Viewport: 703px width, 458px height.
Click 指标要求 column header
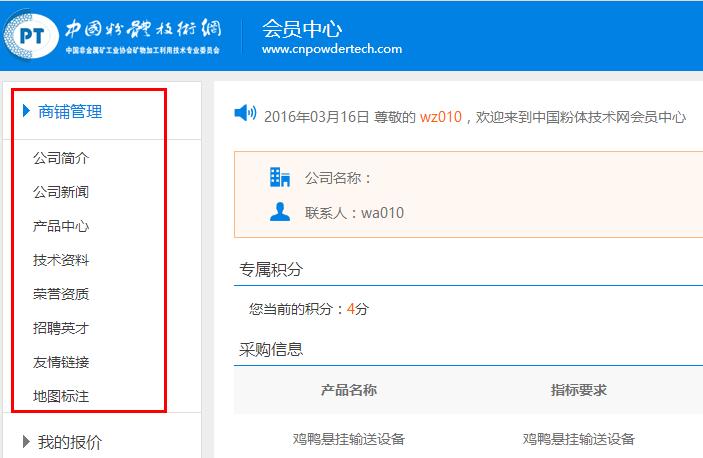tap(578, 389)
